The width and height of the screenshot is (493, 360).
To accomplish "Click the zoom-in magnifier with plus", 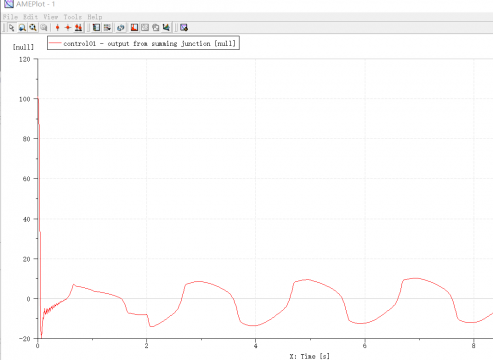I will point(33,28).
